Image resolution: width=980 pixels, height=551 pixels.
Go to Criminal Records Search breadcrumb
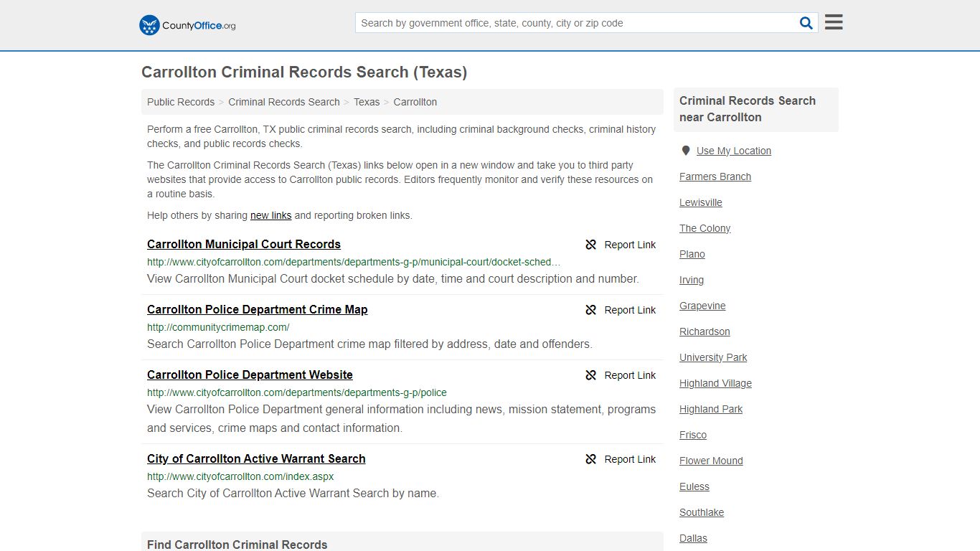pyautogui.click(x=284, y=102)
